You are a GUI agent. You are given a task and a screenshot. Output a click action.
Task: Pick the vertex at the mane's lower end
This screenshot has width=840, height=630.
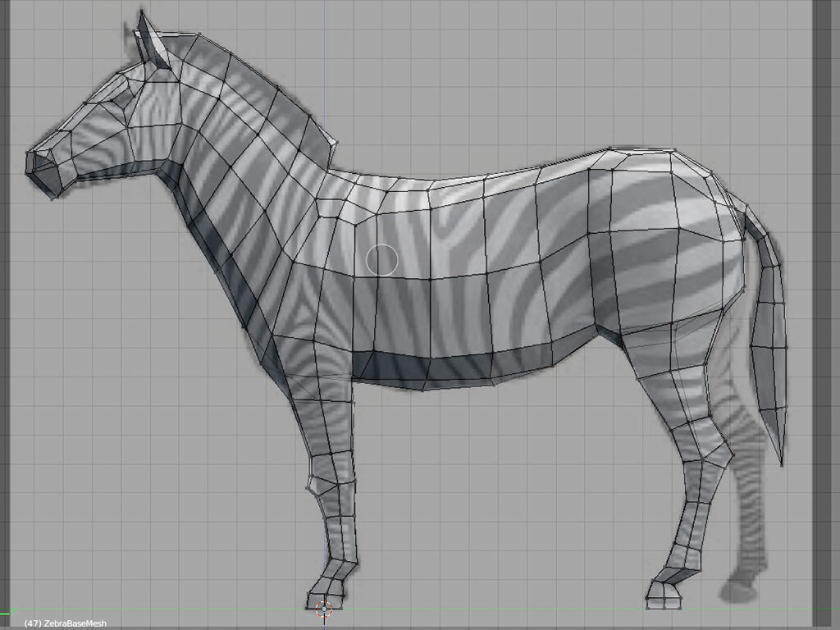(x=335, y=144)
